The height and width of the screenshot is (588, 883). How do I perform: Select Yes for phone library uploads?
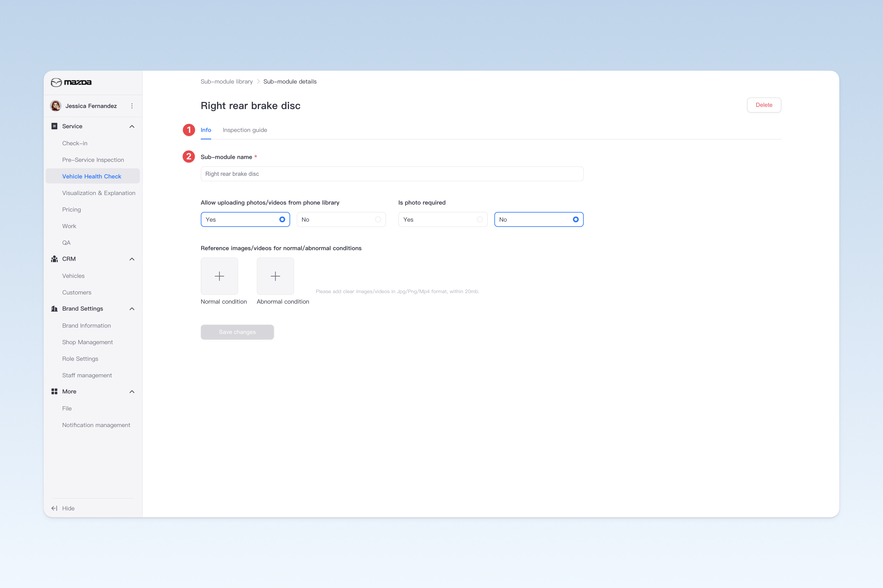pyautogui.click(x=246, y=220)
